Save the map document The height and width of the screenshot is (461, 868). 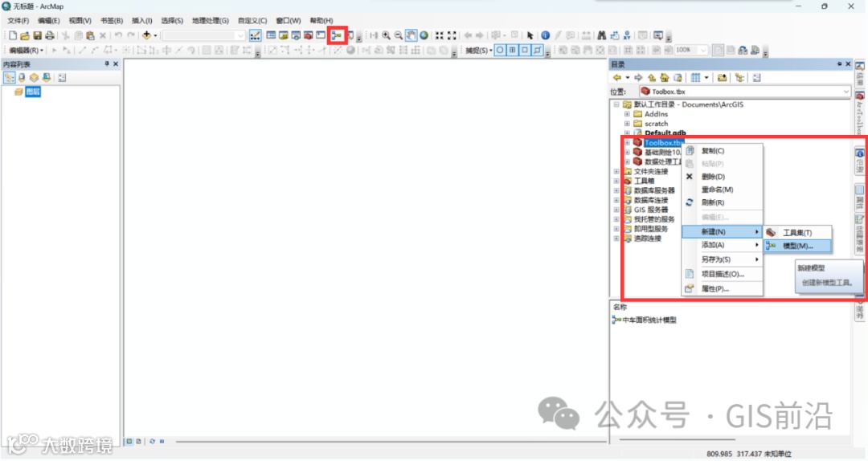(x=37, y=35)
